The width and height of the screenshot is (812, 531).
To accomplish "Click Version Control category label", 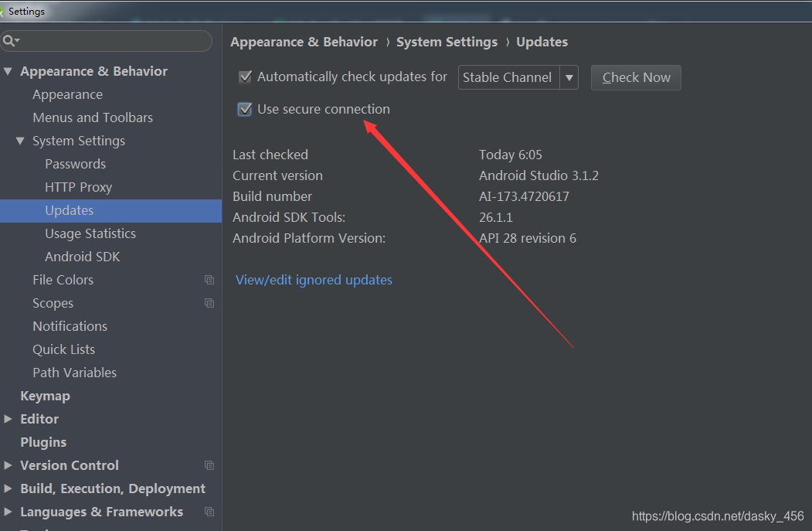I will tap(70, 465).
